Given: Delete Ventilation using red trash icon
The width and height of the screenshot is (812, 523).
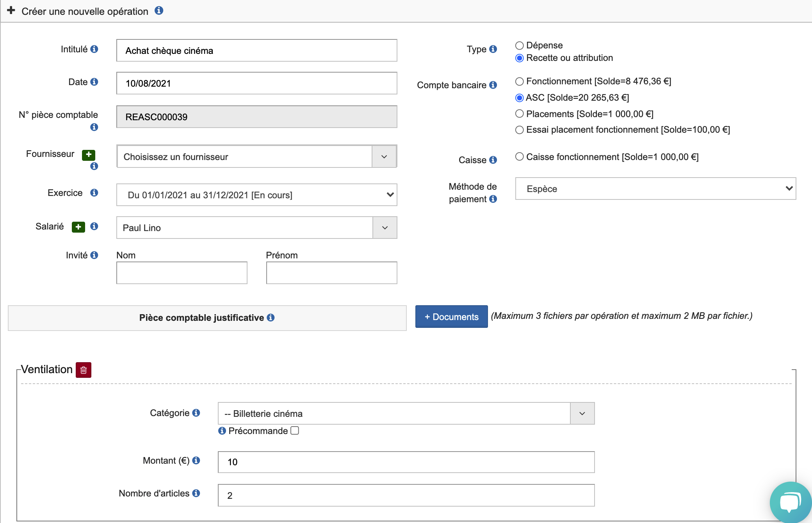Looking at the screenshot, I should [x=84, y=370].
